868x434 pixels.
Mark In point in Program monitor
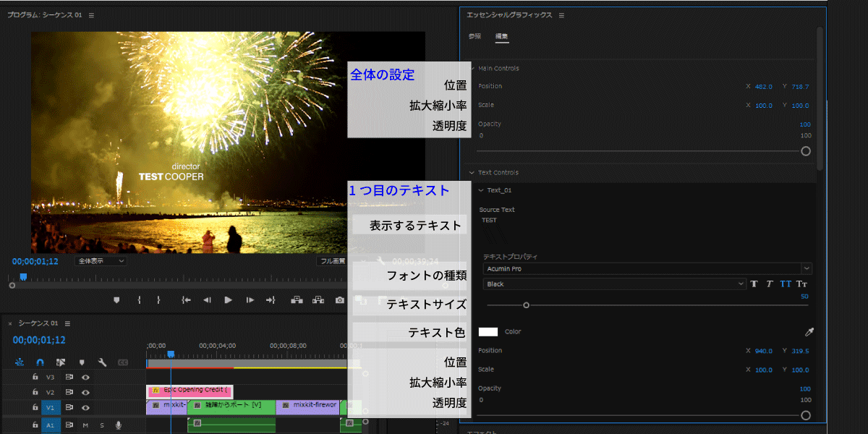pos(139,299)
